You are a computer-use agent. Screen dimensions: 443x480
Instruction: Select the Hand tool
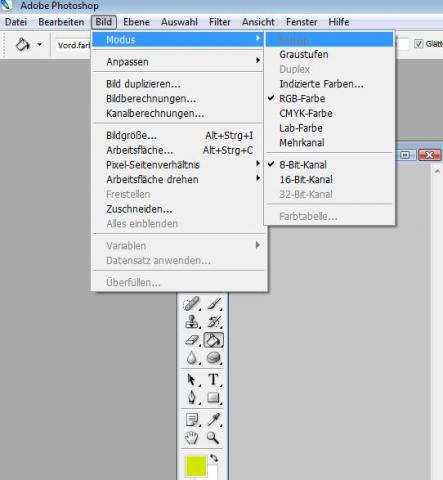192,437
